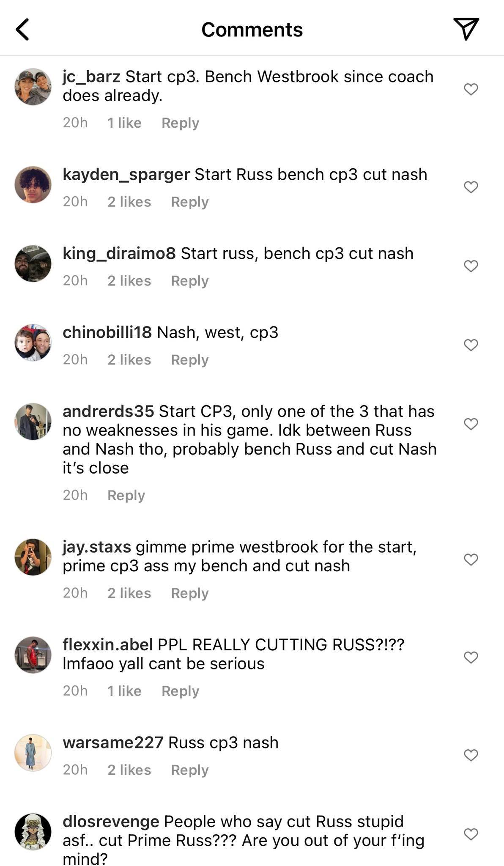This screenshot has width=504, height=866.
Task: Like jc_barz's comment with the heart
Action: coord(471,89)
